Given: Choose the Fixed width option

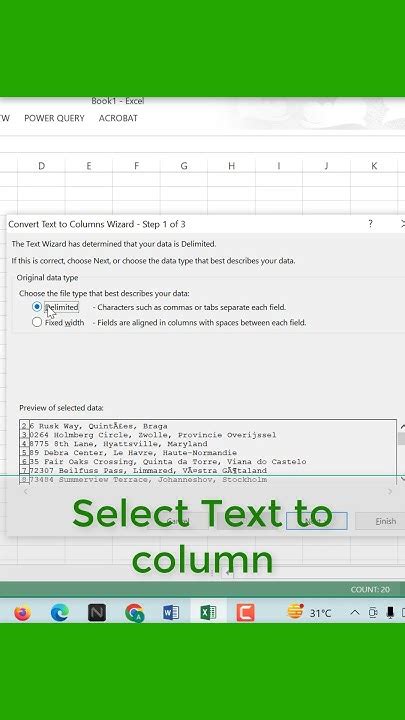Looking at the screenshot, I should (37, 322).
